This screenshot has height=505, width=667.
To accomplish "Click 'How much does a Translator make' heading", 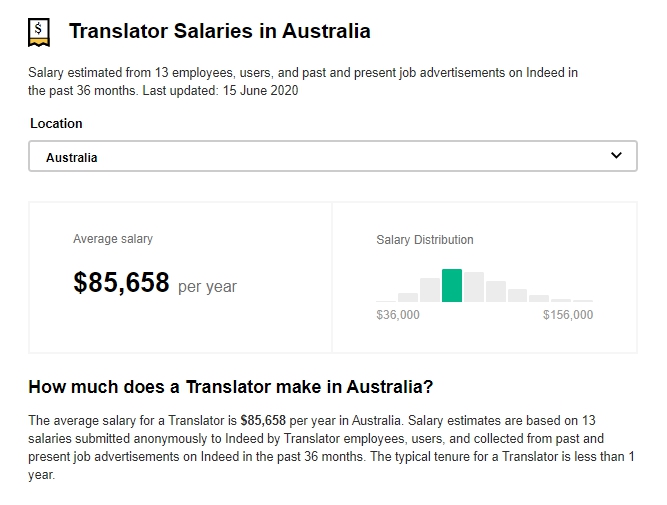I will [x=231, y=386].
